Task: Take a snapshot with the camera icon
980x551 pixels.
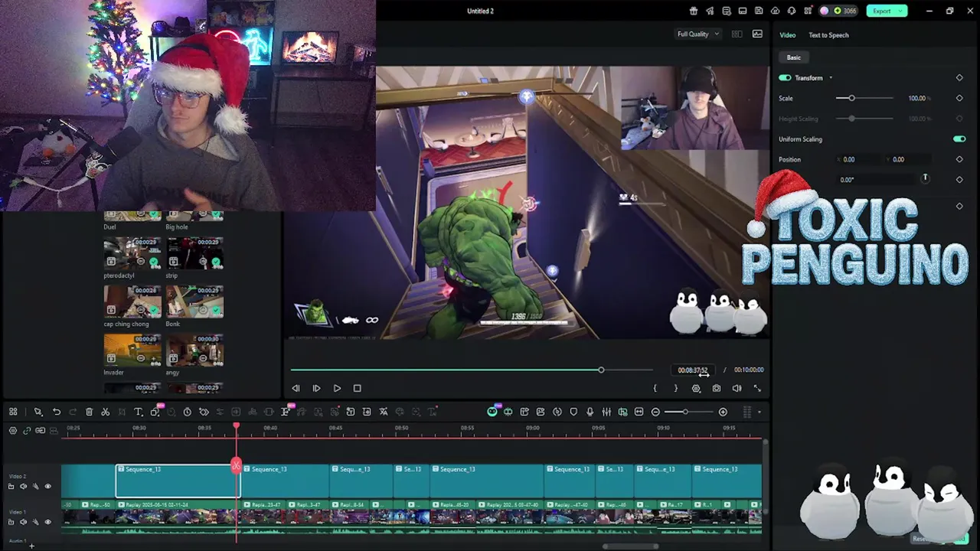Action: 717,388
